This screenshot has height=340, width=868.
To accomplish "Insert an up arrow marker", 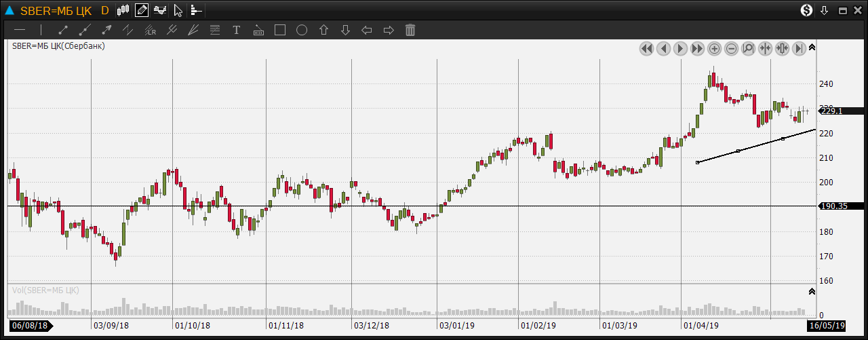I will pos(323,30).
